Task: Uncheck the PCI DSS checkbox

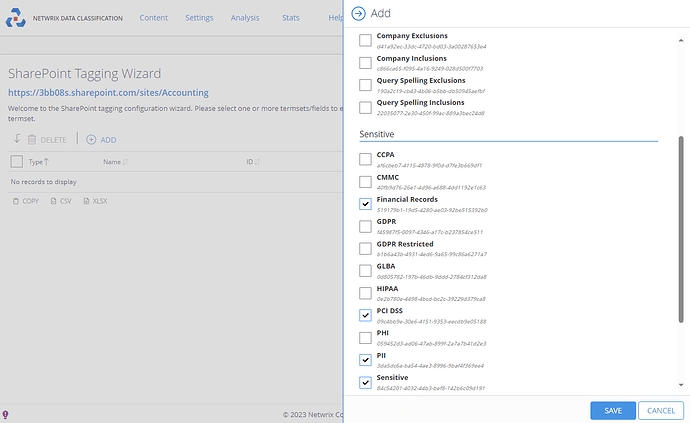Action: [x=365, y=314]
